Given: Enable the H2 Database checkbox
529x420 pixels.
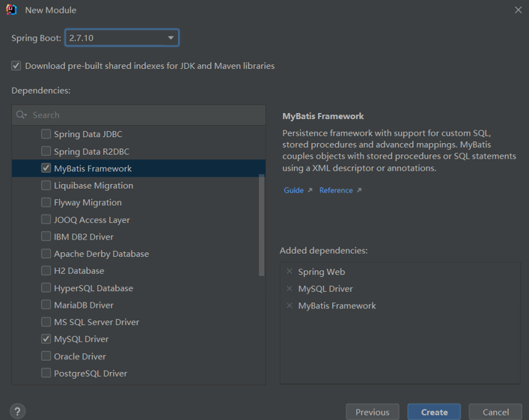Looking at the screenshot, I should [46, 271].
